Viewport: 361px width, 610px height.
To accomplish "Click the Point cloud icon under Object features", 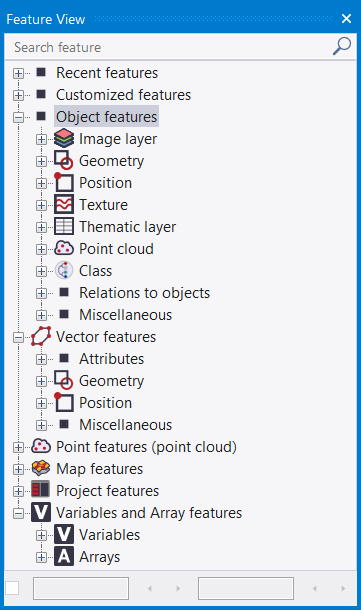I will (64, 248).
